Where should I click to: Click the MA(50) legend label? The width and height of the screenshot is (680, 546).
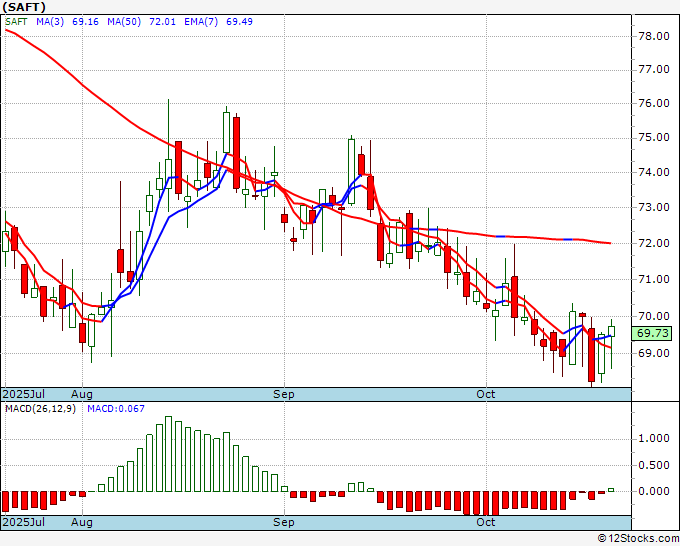124,22
